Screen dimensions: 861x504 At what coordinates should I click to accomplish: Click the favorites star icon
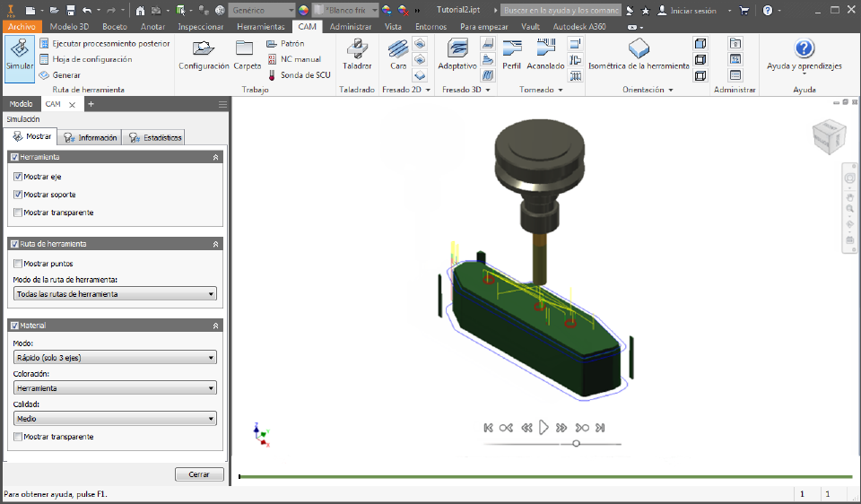click(x=646, y=11)
